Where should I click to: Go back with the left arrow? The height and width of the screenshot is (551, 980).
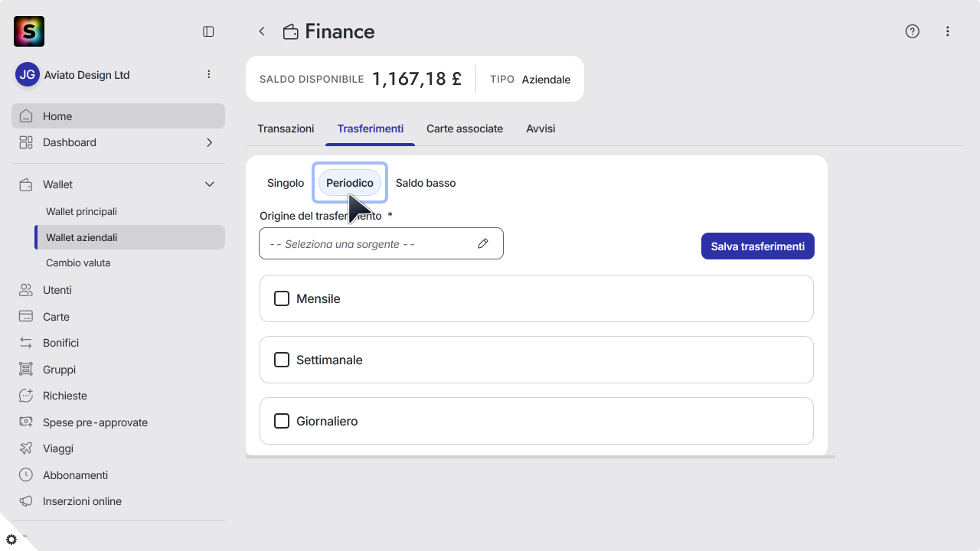(x=262, y=31)
